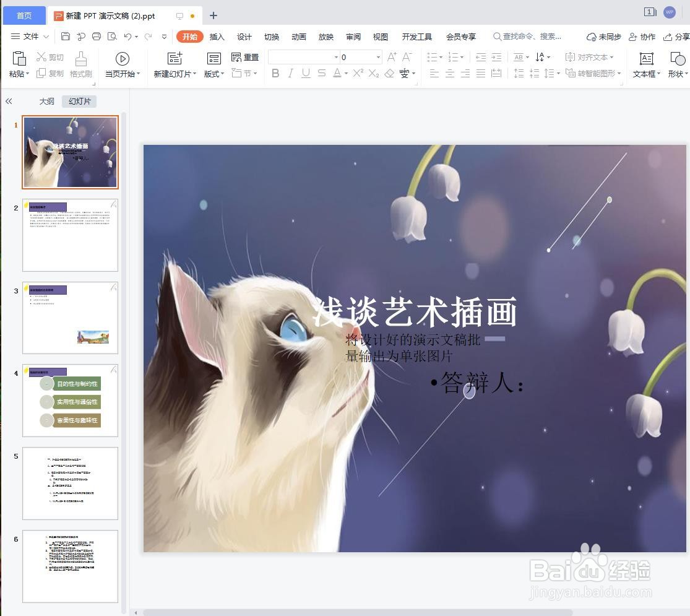The image size is (690, 616).
Task: Click the Cut (剪切) scissors button
Action: 50,57
